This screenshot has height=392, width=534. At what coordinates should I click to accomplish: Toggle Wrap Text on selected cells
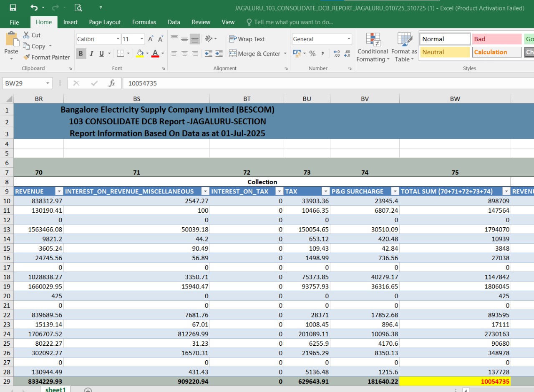(x=247, y=39)
